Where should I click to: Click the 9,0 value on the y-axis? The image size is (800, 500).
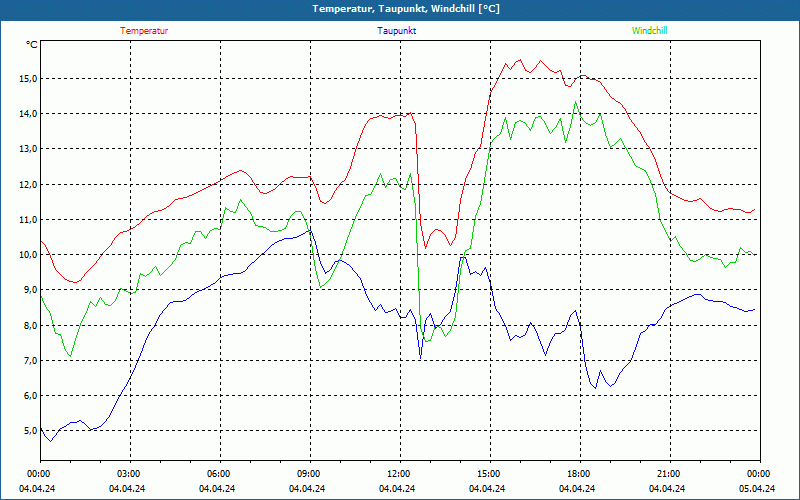(x=31, y=290)
